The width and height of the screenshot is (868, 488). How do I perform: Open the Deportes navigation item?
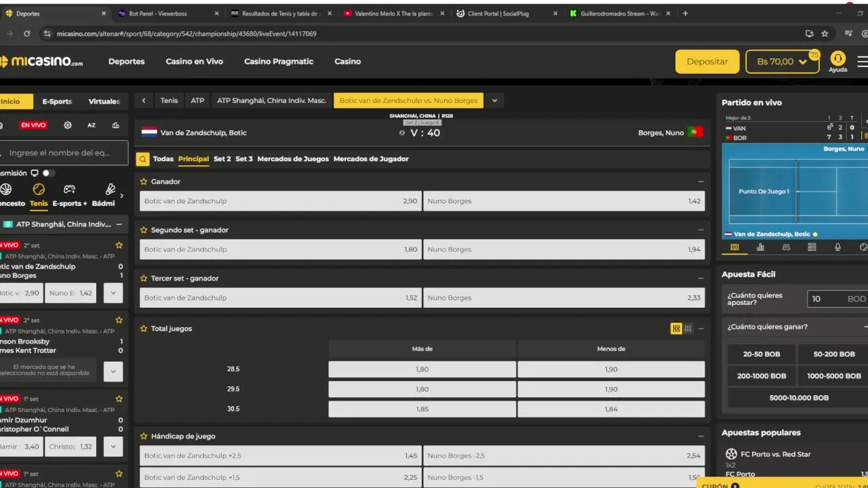click(x=126, y=62)
